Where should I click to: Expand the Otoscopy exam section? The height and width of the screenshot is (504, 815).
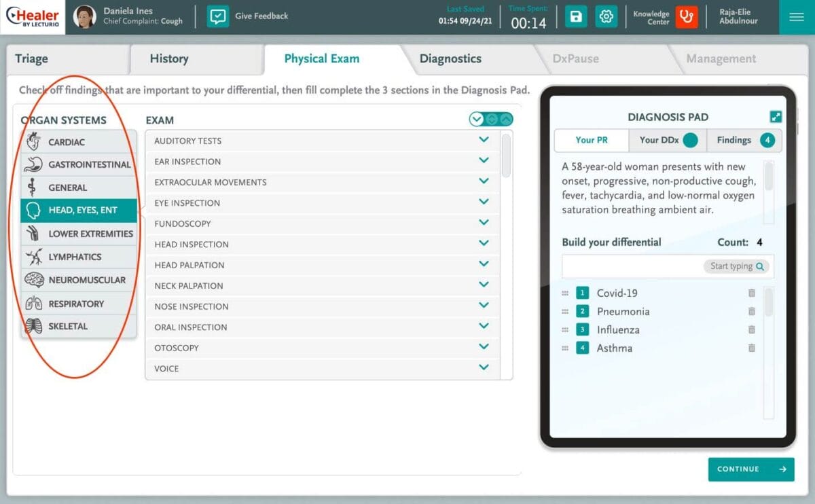click(484, 348)
